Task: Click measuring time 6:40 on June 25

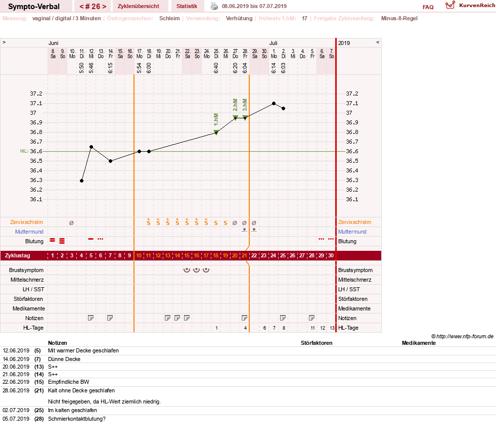Action: coord(216,68)
